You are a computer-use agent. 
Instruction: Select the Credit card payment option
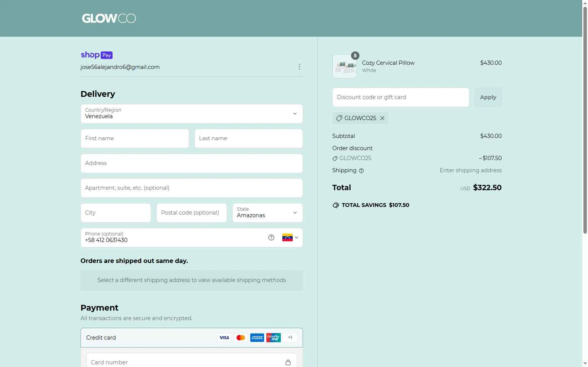coord(192,338)
